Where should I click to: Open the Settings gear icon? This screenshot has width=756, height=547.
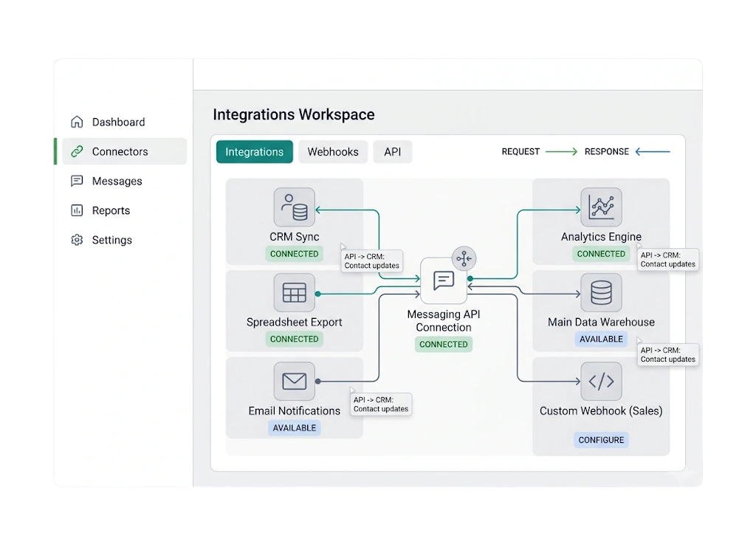coord(77,239)
